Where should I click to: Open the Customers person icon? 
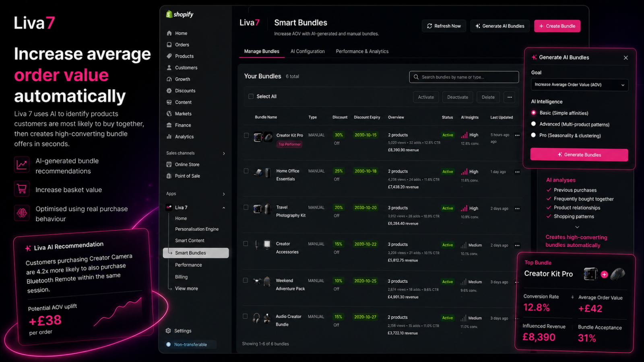[169, 68]
